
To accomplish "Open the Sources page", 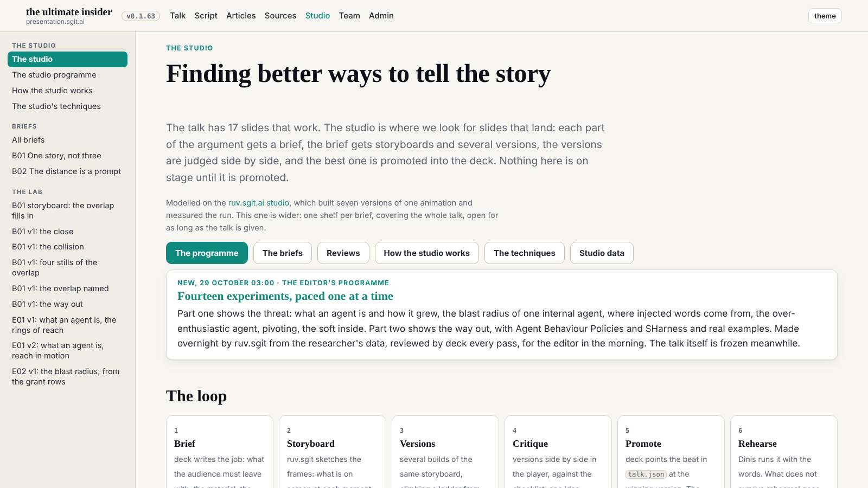I will point(280,16).
